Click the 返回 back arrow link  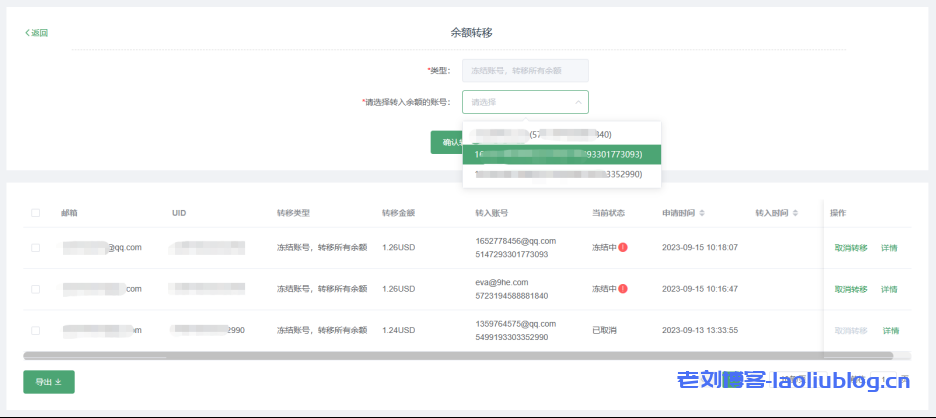pyautogui.click(x=37, y=33)
